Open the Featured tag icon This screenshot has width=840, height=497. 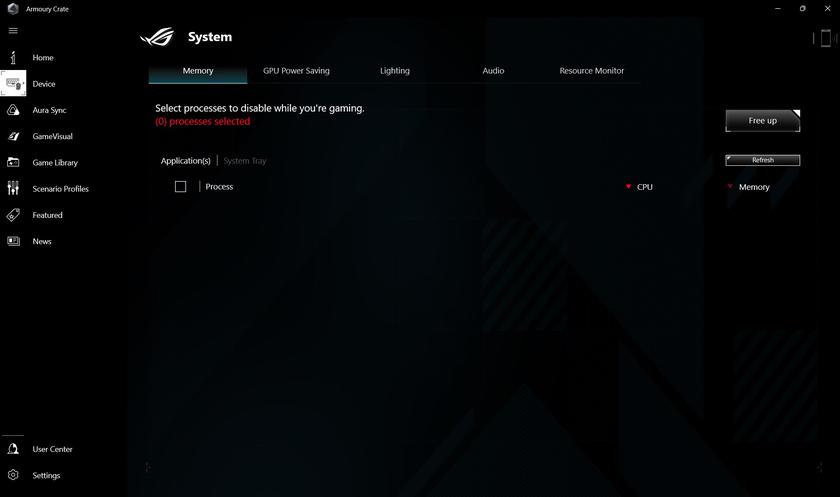pyautogui.click(x=13, y=215)
